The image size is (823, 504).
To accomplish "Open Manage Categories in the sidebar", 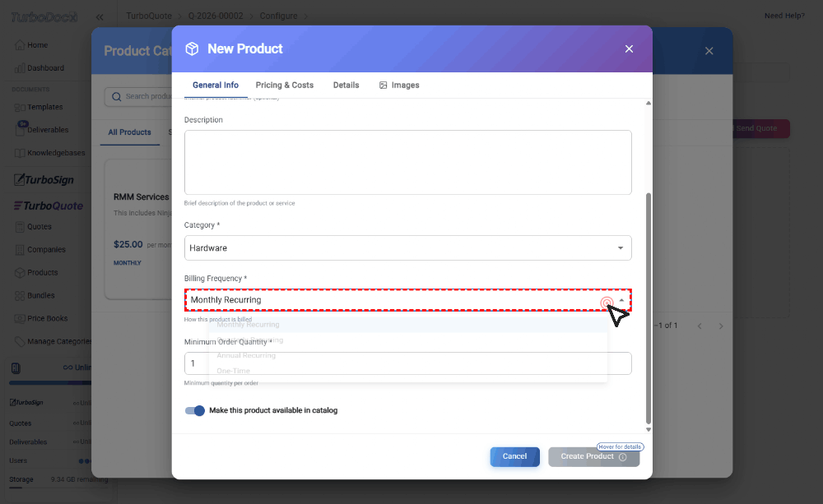I will point(53,341).
